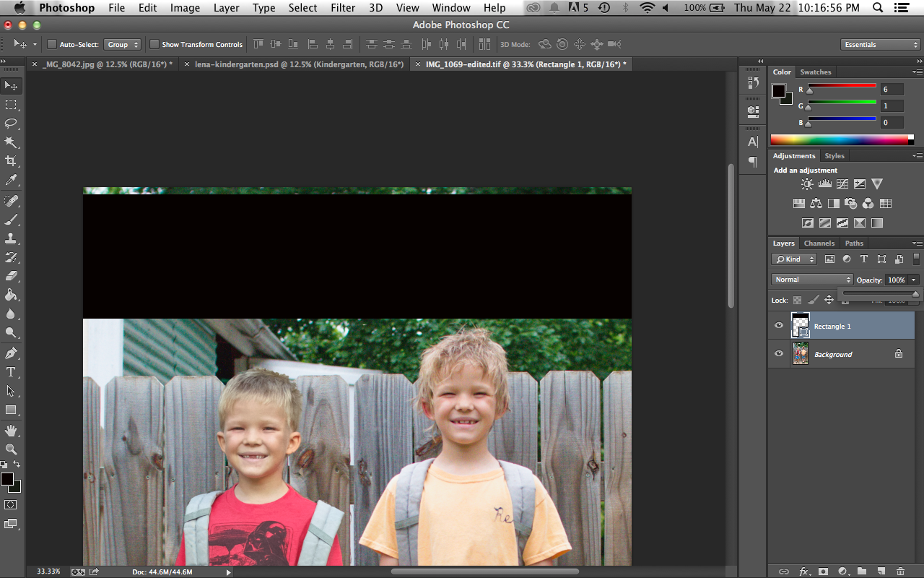Viewport: 924px width, 578px height.
Task: Open the Essentials workspace dropdown
Action: 880,45
